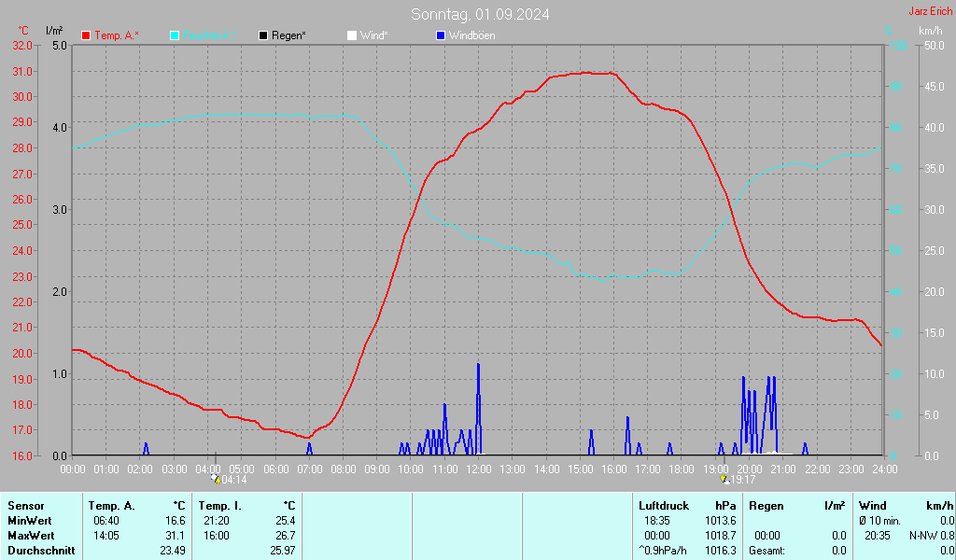Click the blue Windböen legend square
Screen dimensions: 956x560
(441, 35)
